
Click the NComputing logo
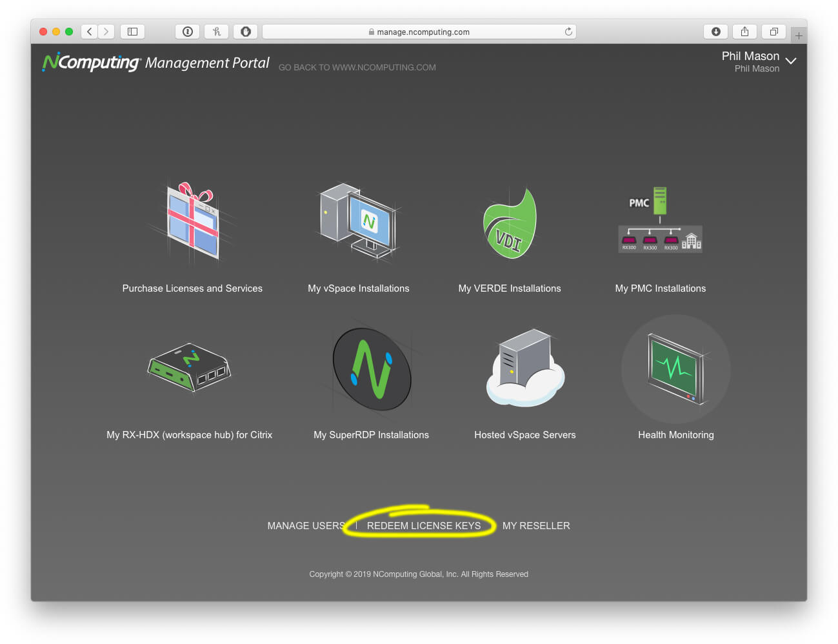tap(91, 62)
